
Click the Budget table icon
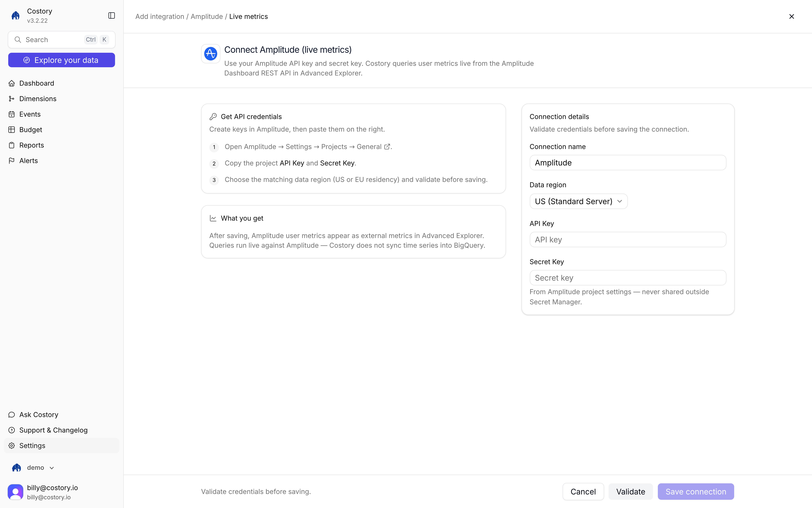pyautogui.click(x=12, y=130)
